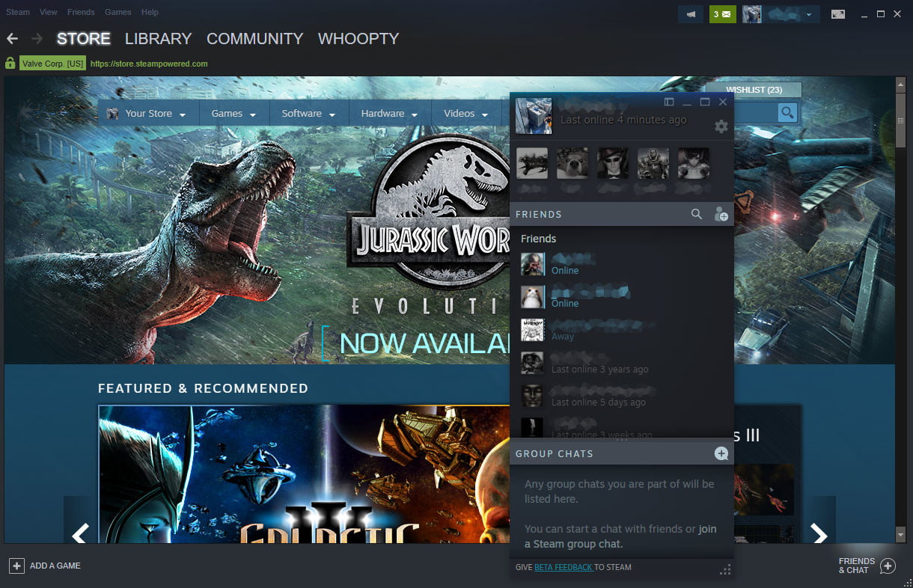Switch Steam to Big Picture mode

(838, 14)
